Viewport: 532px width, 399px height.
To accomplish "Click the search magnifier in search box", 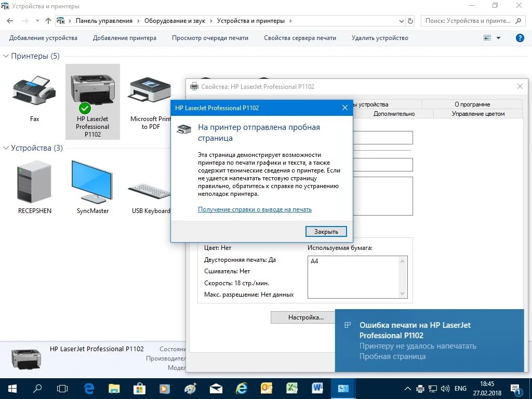I will point(518,21).
